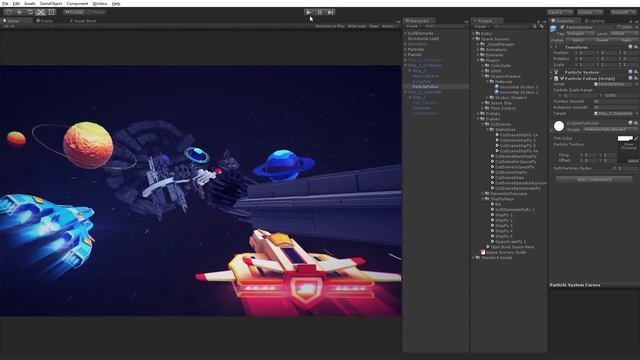This screenshot has width=640, height=360.
Task: Click the white EngineParticles material preview sphere
Action: point(559,126)
